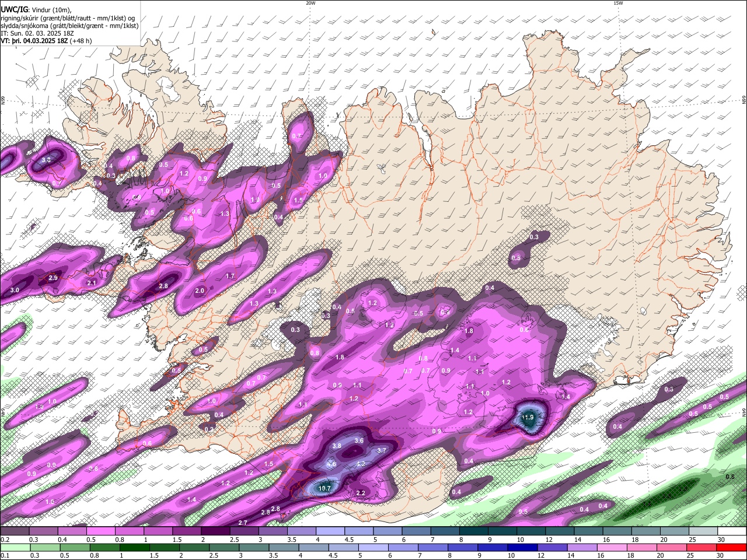Viewport: 747px width, 560px height.
Task: Click the '(+48 h)' forecast offset text
Action: (81, 41)
